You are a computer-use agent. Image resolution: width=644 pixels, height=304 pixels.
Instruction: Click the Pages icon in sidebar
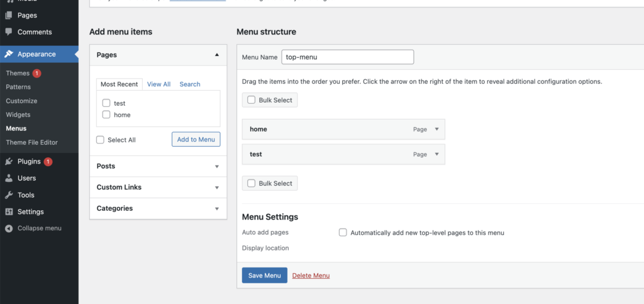[x=9, y=15]
